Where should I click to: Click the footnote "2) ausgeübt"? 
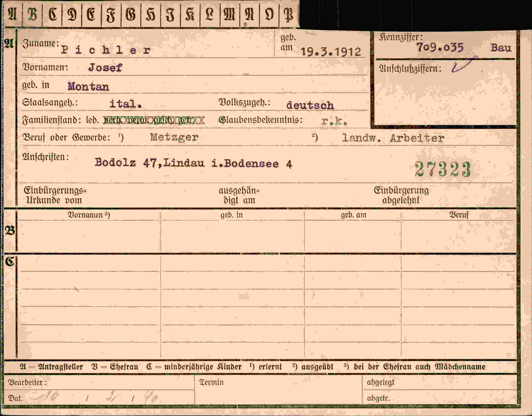point(313,367)
